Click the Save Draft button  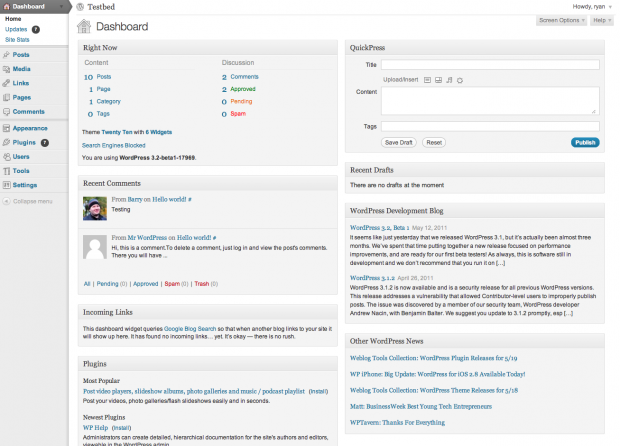click(399, 143)
